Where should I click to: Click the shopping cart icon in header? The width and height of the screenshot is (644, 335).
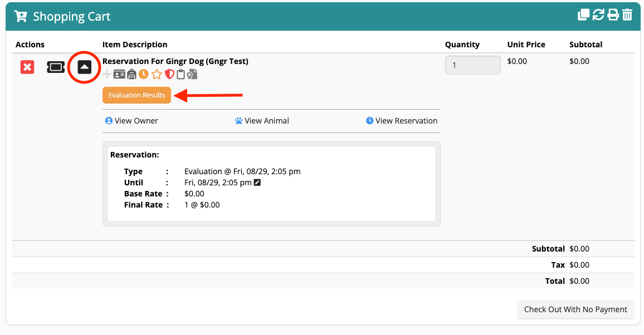click(x=21, y=16)
